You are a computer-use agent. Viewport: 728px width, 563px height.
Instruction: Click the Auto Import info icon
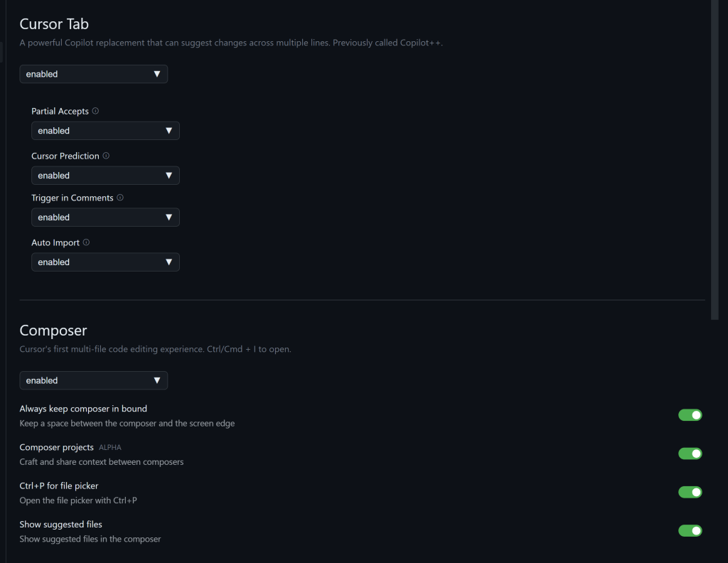(x=86, y=242)
